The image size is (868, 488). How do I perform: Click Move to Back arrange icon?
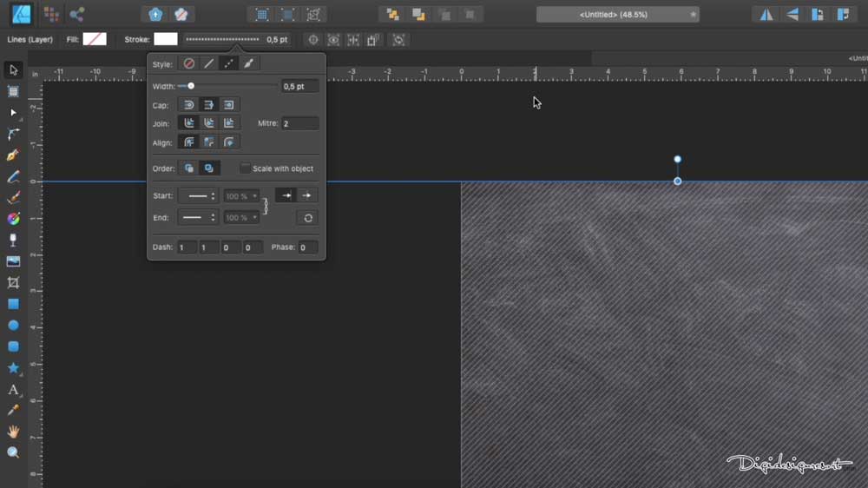coord(392,15)
